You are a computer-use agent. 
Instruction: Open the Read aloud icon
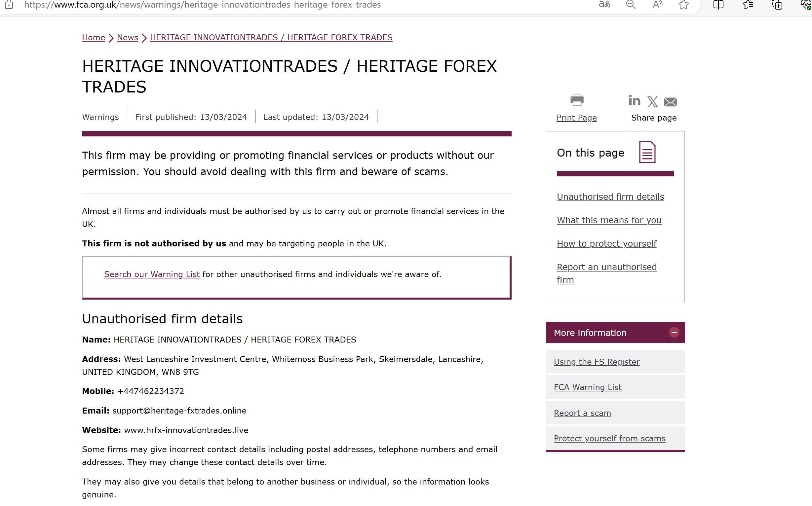(657, 5)
